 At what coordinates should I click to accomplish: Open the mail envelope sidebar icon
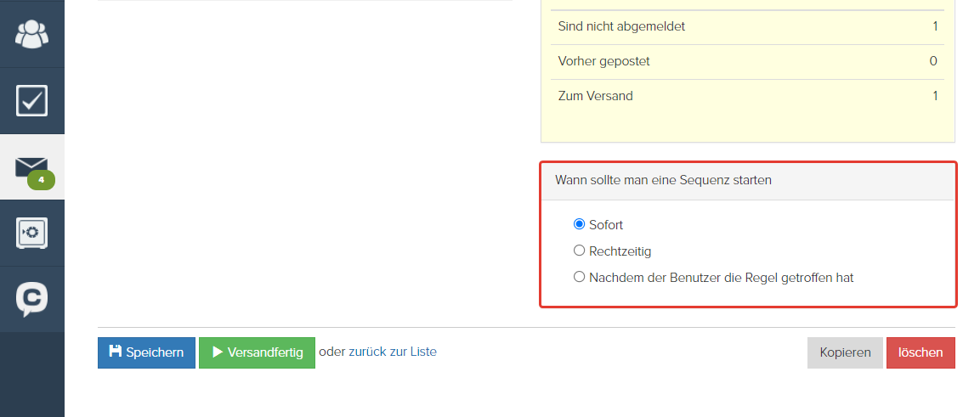[x=32, y=166]
